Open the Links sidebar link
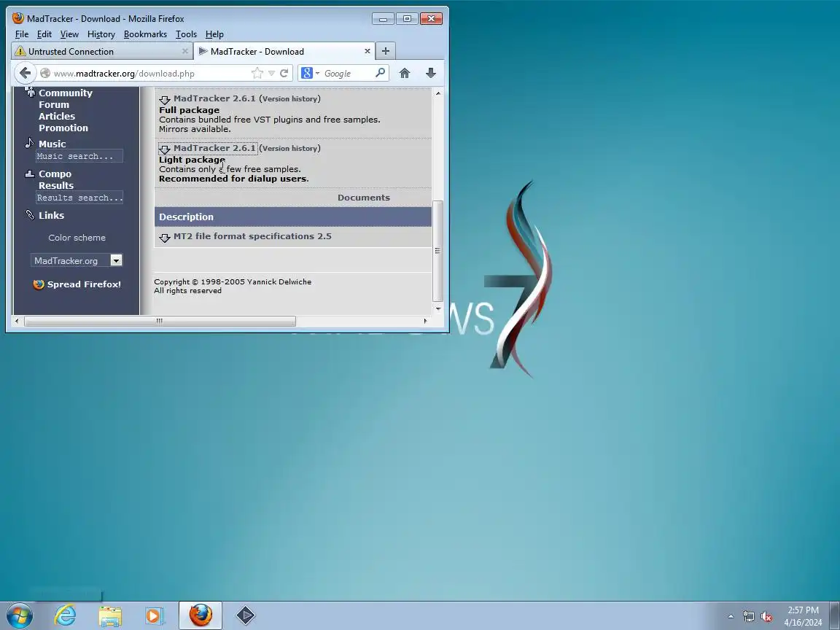Viewport: 840px width, 630px height. click(x=52, y=215)
